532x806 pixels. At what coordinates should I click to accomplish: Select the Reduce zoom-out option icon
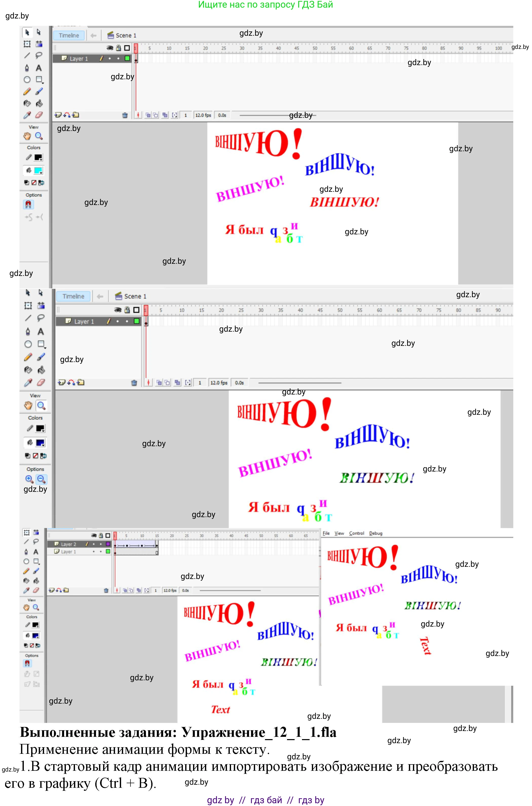41,479
